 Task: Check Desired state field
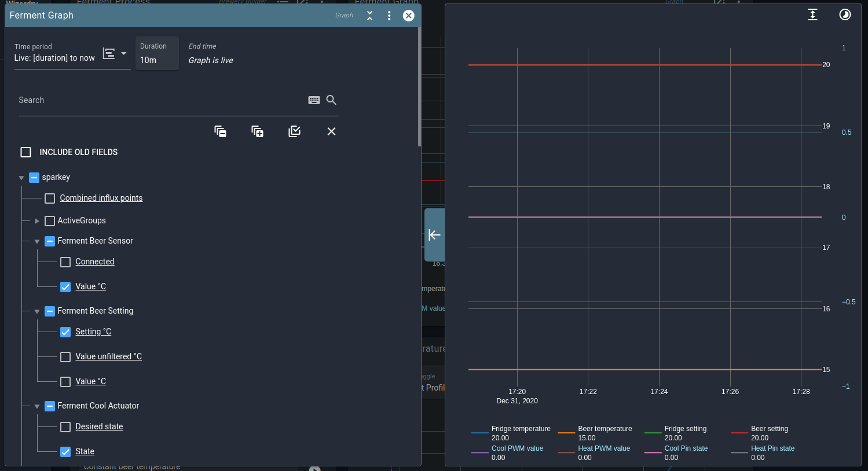point(65,427)
